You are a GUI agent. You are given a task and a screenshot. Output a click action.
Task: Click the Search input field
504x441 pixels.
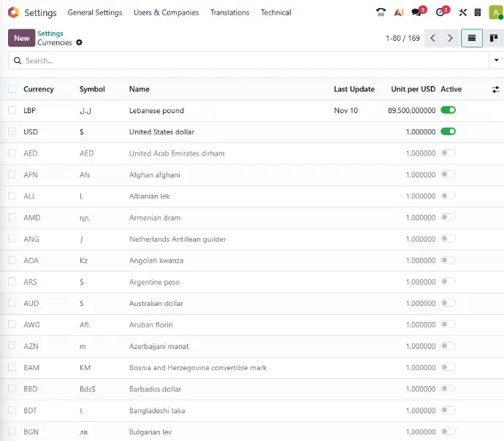pos(248,61)
